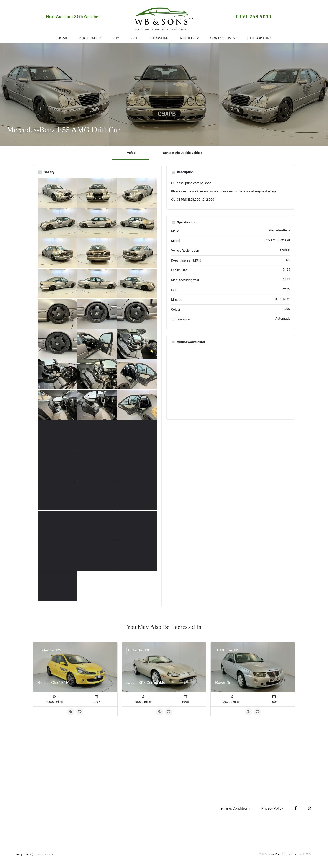Expand the Results menu
The image size is (328, 868).
pos(189,38)
